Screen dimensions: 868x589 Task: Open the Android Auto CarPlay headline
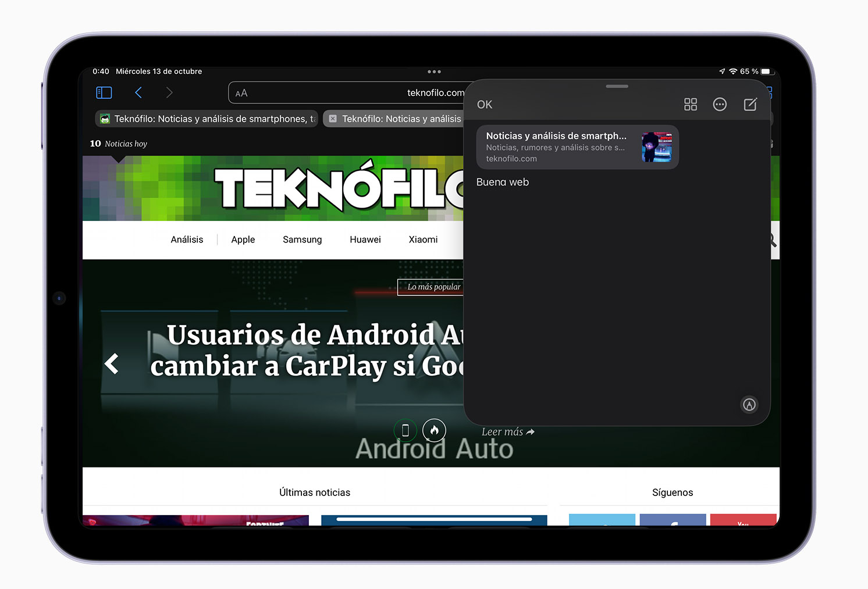(x=307, y=351)
